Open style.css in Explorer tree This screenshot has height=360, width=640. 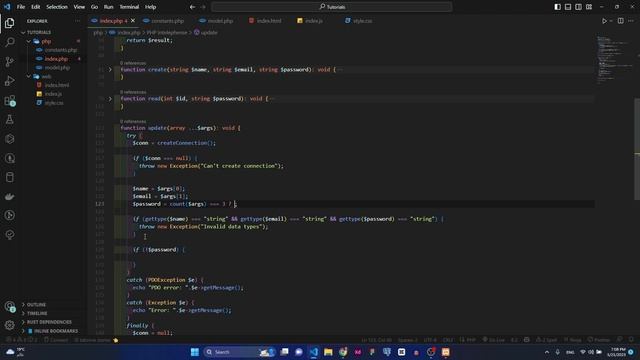[x=54, y=103]
